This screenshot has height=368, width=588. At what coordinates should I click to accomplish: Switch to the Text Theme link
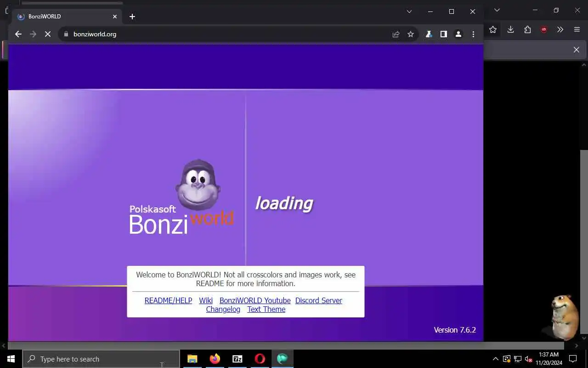click(x=266, y=309)
